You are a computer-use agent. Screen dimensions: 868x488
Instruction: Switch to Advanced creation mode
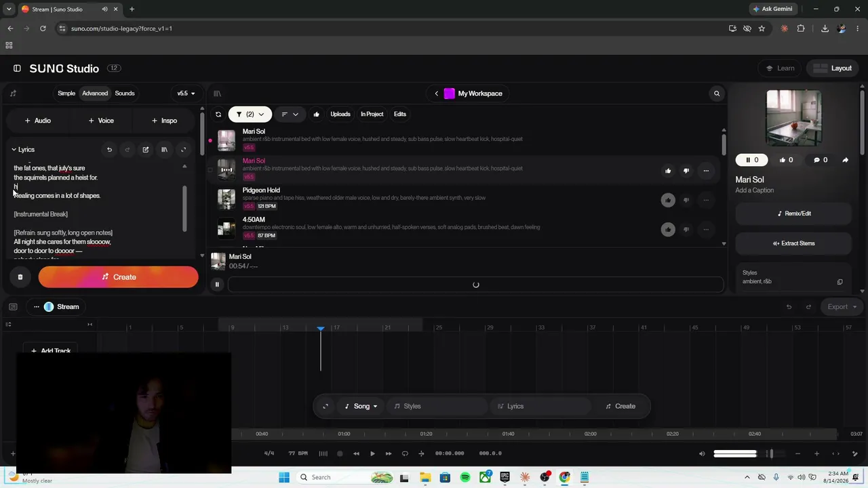[95, 94]
